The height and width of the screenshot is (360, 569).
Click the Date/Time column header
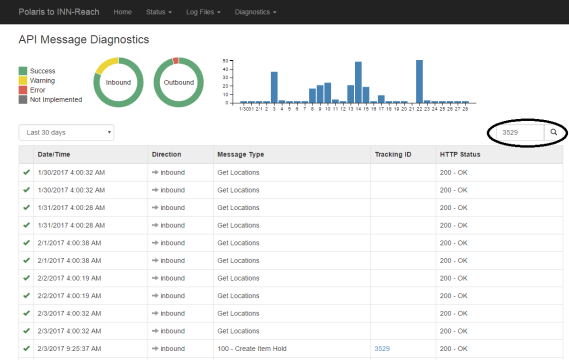point(54,154)
